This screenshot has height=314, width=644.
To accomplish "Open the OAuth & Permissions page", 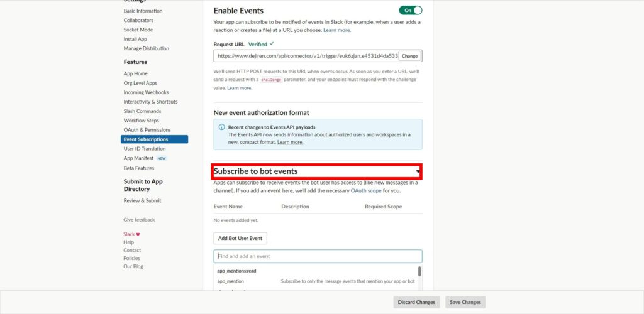I will [147, 130].
